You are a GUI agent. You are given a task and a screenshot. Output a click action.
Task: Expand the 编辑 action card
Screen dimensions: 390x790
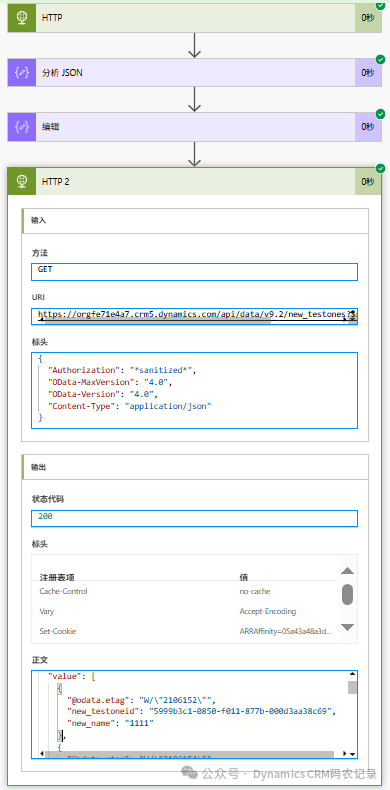click(194, 127)
